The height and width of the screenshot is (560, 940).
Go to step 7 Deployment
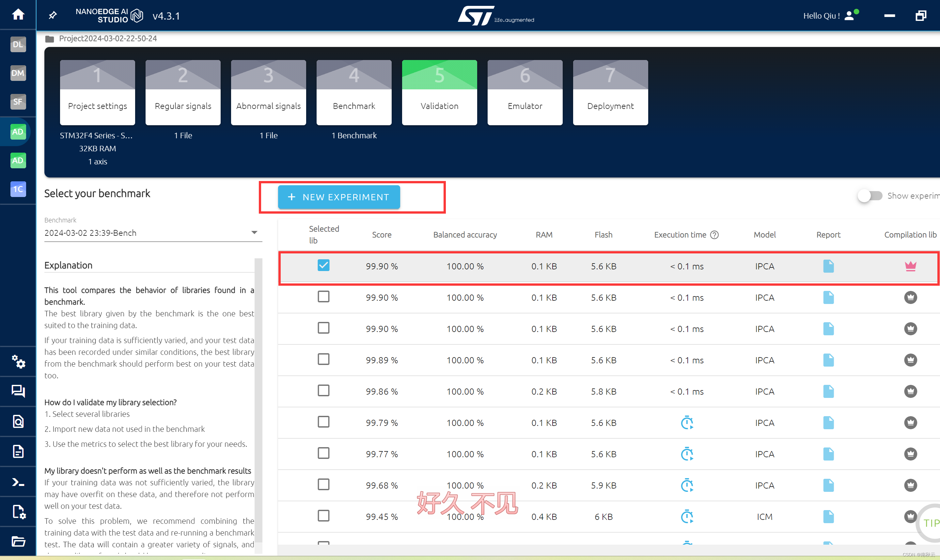[610, 92]
